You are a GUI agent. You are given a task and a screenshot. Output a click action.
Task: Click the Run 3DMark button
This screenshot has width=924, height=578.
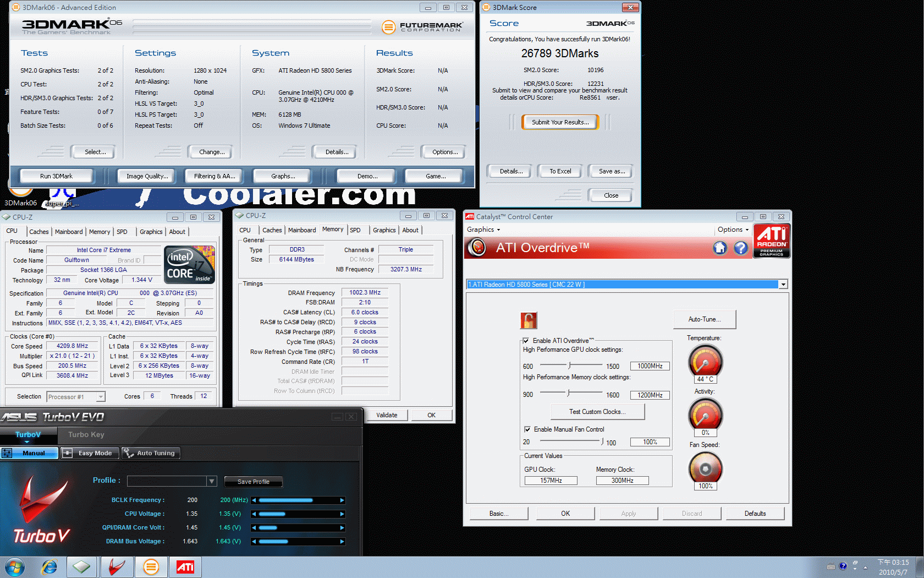coord(56,176)
